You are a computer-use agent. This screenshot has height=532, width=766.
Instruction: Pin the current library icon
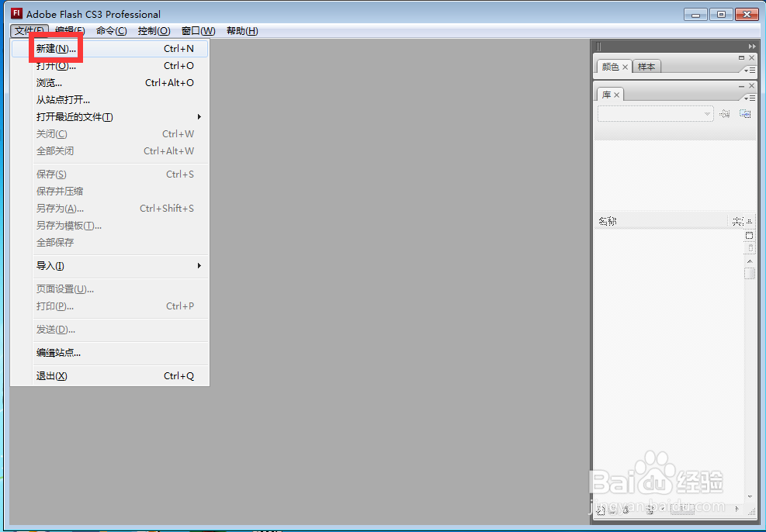tap(725, 114)
